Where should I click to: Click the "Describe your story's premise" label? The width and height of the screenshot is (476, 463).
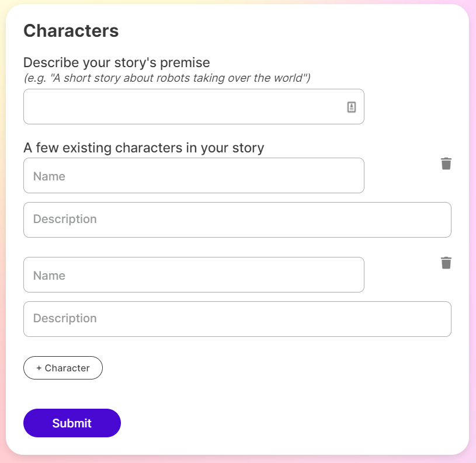(116, 62)
